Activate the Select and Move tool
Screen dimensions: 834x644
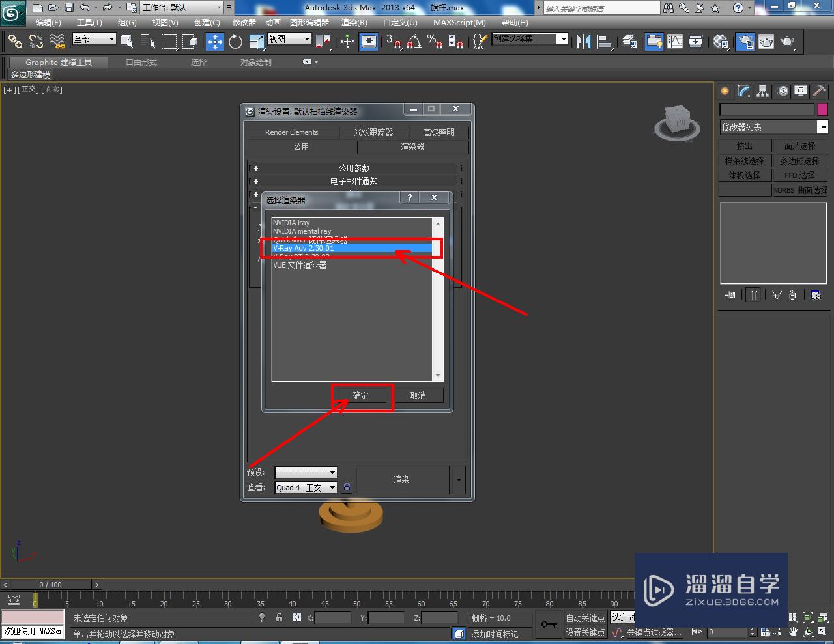tap(215, 42)
